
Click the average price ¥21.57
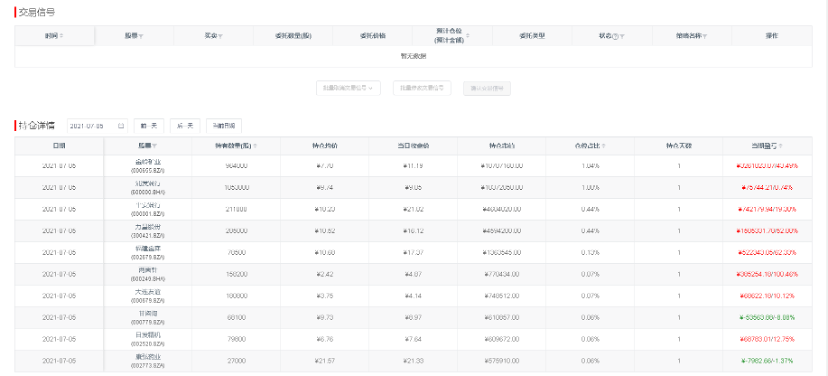tap(324, 361)
